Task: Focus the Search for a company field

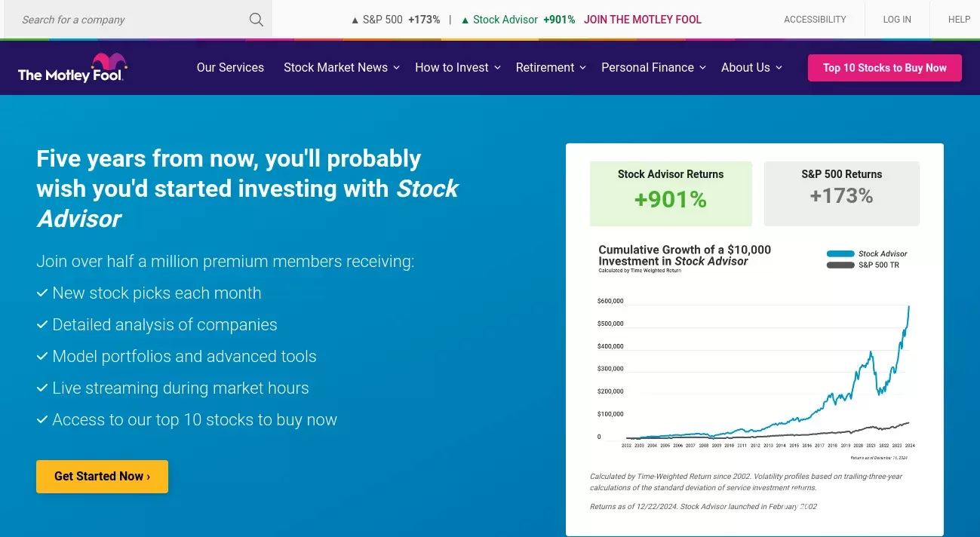Action: pyautogui.click(x=128, y=20)
